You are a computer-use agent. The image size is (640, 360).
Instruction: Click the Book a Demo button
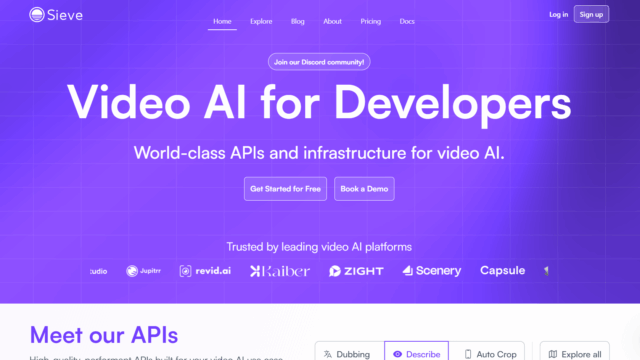click(364, 189)
